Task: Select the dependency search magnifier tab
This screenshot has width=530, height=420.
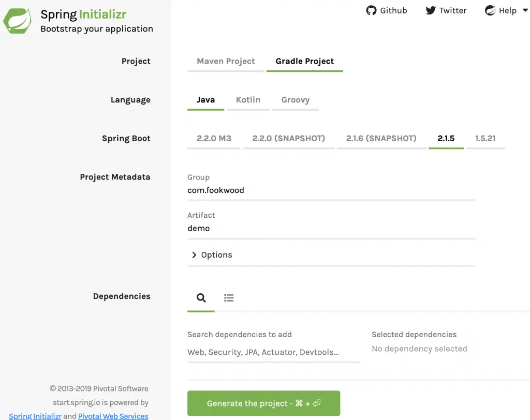Action: pyautogui.click(x=201, y=298)
